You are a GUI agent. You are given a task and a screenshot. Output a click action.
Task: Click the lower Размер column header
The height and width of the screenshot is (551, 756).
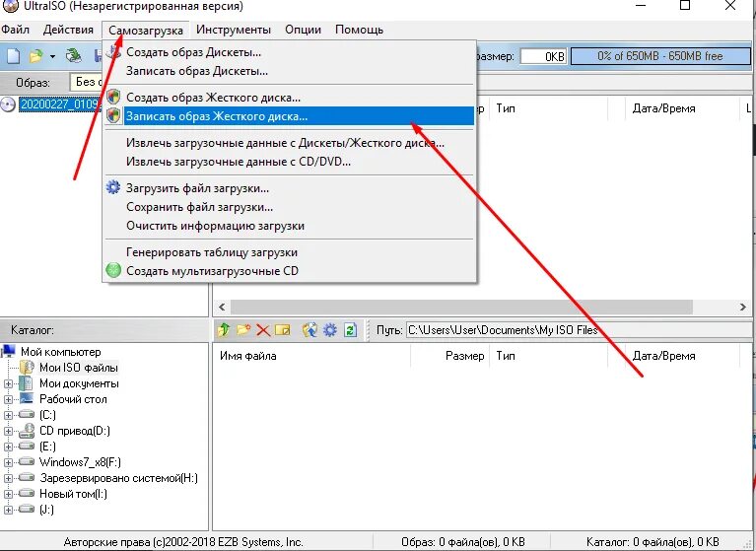click(x=450, y=356)
